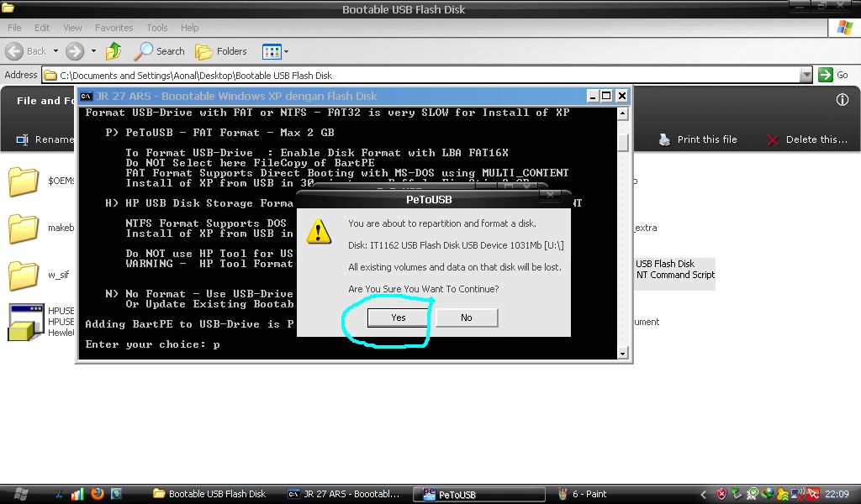
Task: Open the Forward history dropdown arrow
Action: click(x=93, y=51)
